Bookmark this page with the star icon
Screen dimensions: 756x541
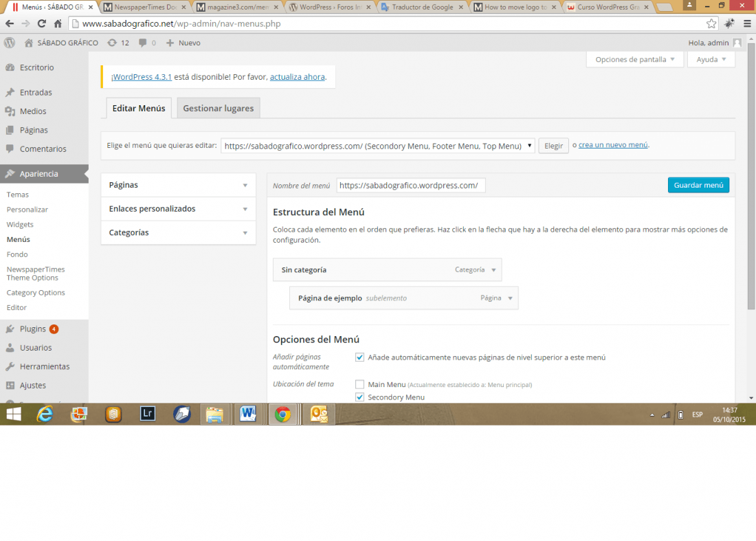[711, 23]
